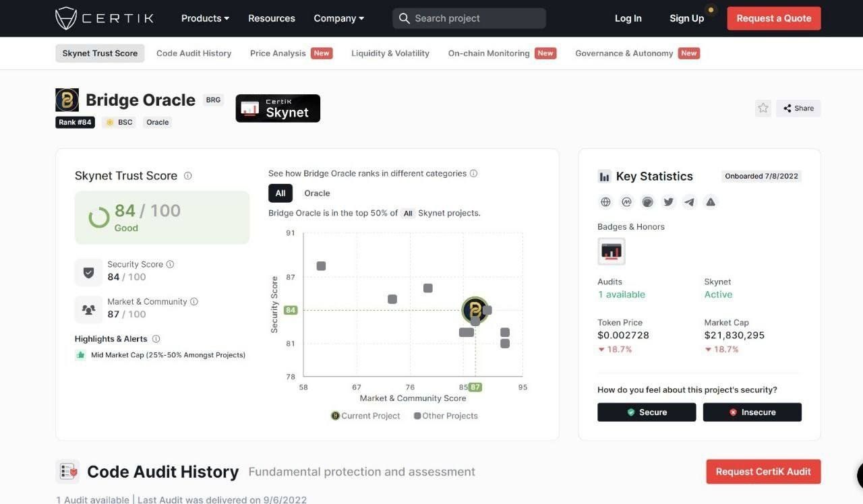Click the Request a Quote button
Screen dimensions: 863x504
point(774,18)
